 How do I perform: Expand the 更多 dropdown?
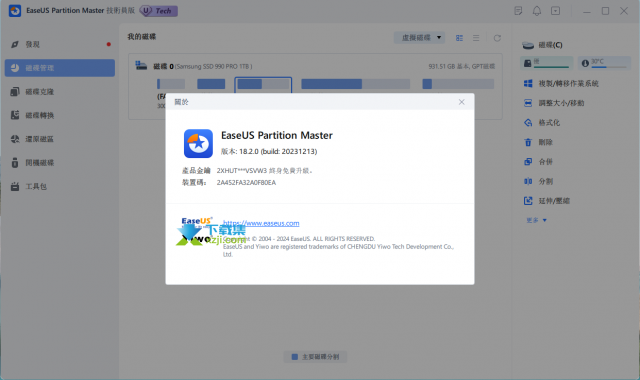[x=536, y=220]
